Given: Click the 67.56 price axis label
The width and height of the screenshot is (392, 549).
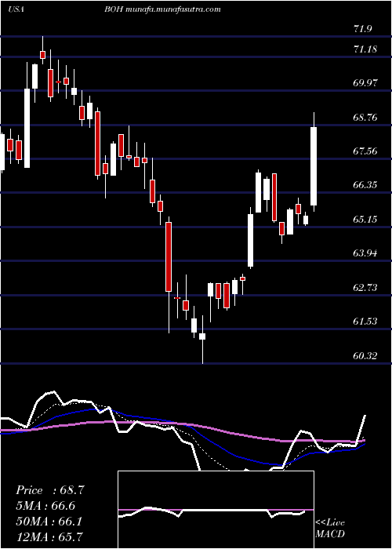Looking at the screenshot, I should tap(365, 151).
